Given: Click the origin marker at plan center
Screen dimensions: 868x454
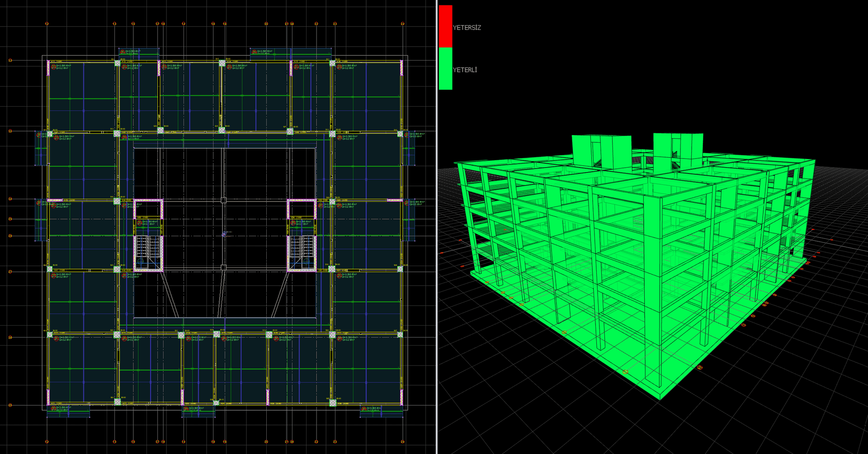Looking at the screenshot, I should coord(224,234).
